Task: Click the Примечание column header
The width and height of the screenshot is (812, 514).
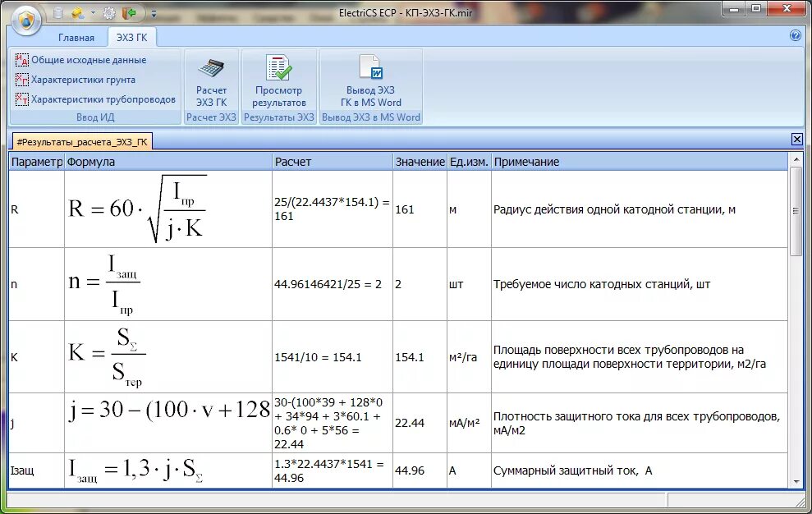Action: point(639,162)
